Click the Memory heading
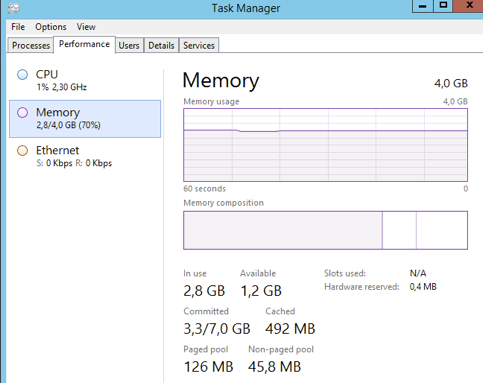 pos(221,81)
